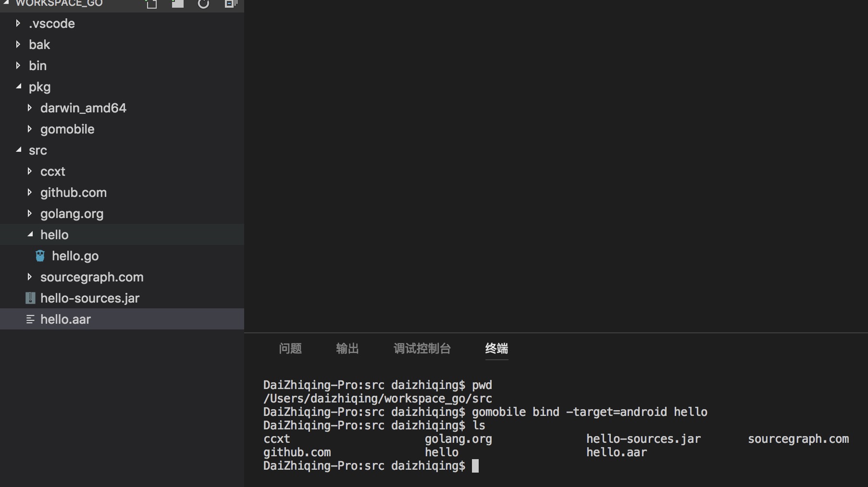Screen dimensions: 868x487
Task: Collapse the src folder arrow
Action: [18, 150]
